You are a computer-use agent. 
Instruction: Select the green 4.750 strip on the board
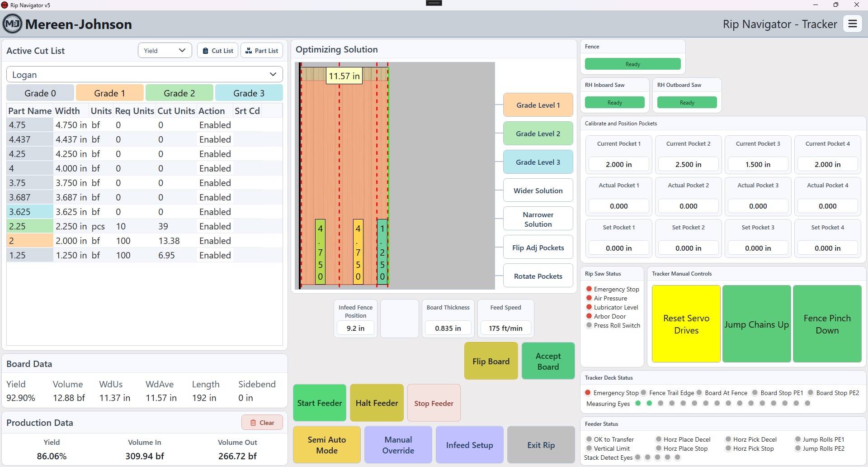tap(320, 252)
